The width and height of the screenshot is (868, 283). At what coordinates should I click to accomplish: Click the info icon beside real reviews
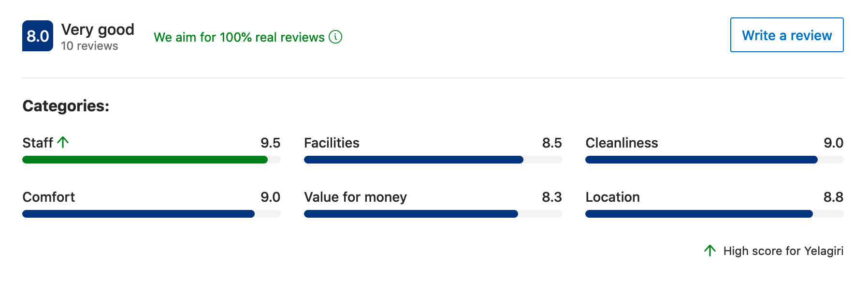[335, 37]
